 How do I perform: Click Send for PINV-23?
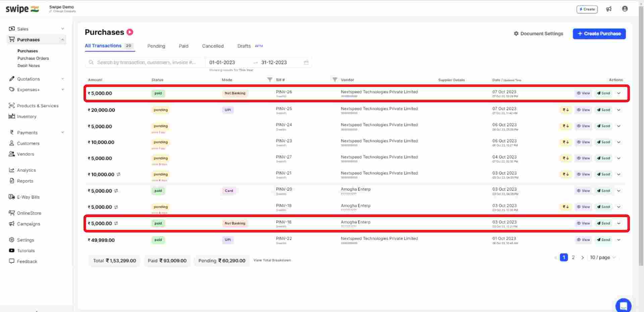click(x=603, y=142)
